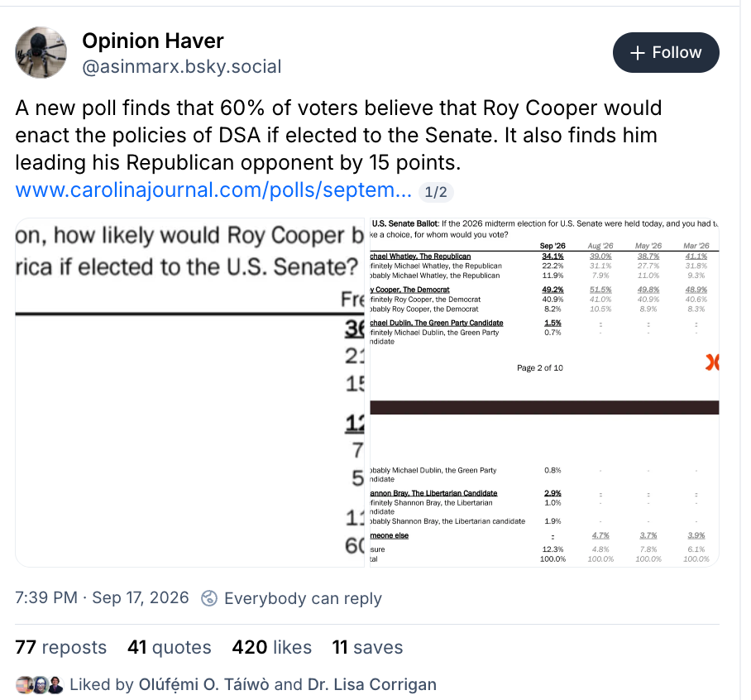The image size is (751, 700).
Task: Open the @asinmarx.bsky.social handle
Action: [x=182, y=66]
